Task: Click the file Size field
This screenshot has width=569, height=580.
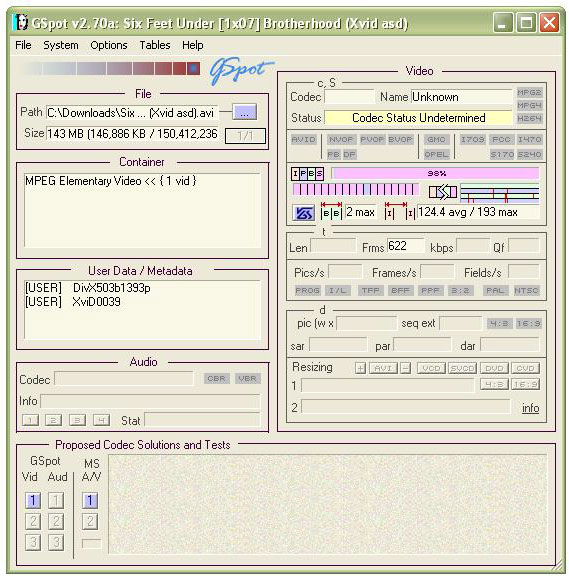Action: (x=132, y=134)
